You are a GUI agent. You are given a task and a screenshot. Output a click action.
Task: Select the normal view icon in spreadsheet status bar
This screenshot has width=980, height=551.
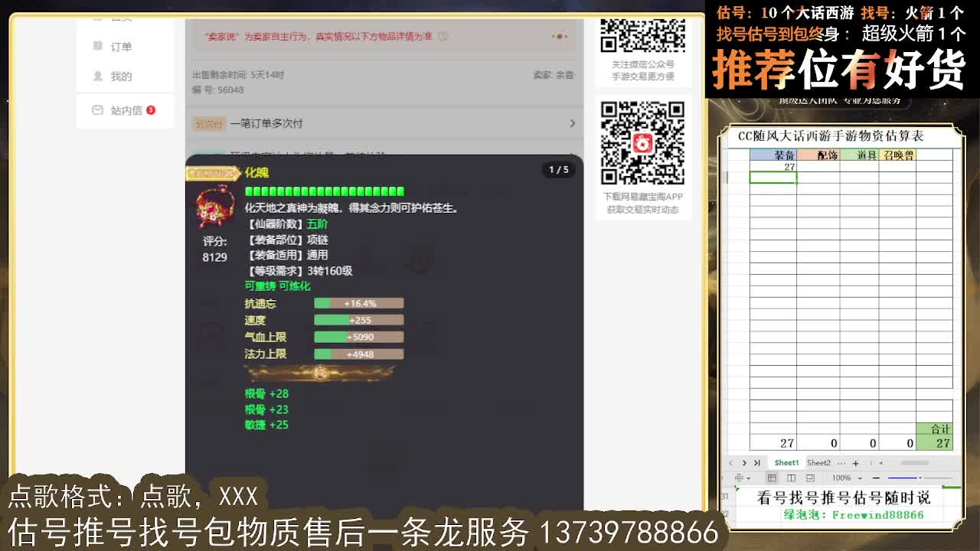tap(773, 478)
